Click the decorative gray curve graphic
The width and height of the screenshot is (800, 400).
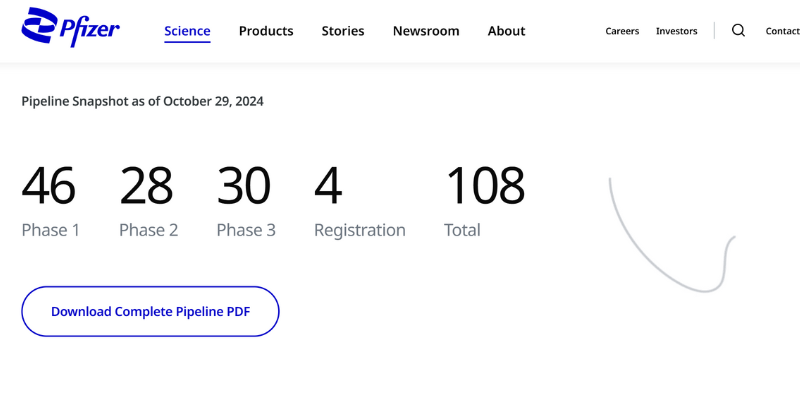[640, 250]
